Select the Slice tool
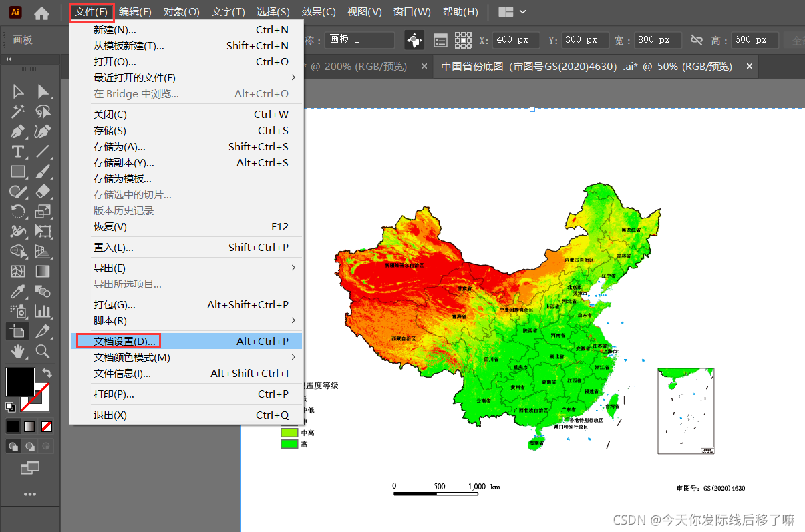The image size is (805, 532). [x=43, y=331]
